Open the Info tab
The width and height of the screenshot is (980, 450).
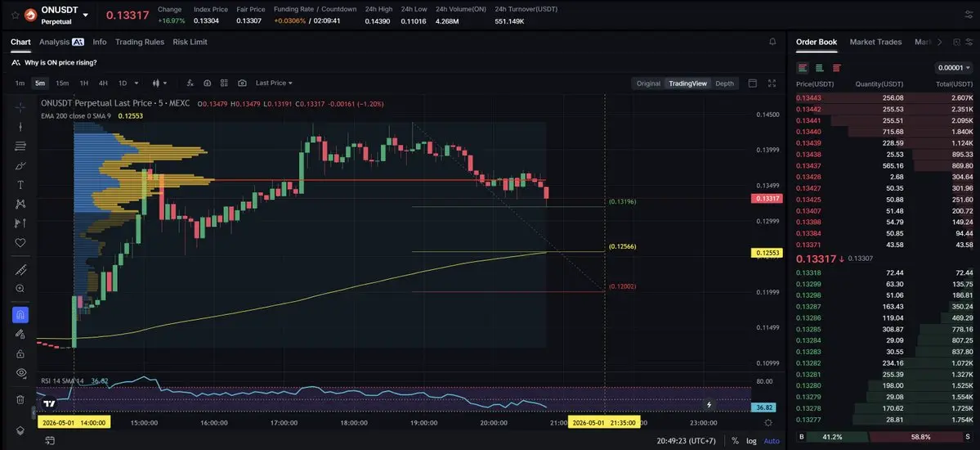click(100, 42)
